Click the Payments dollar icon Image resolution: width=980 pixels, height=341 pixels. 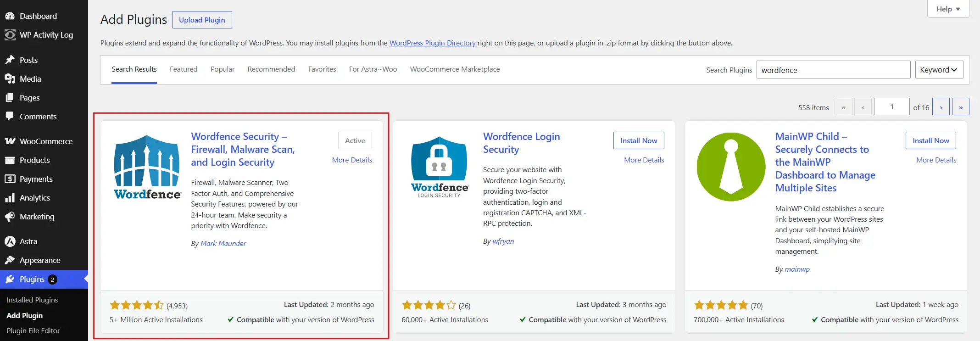coord(10,179)
